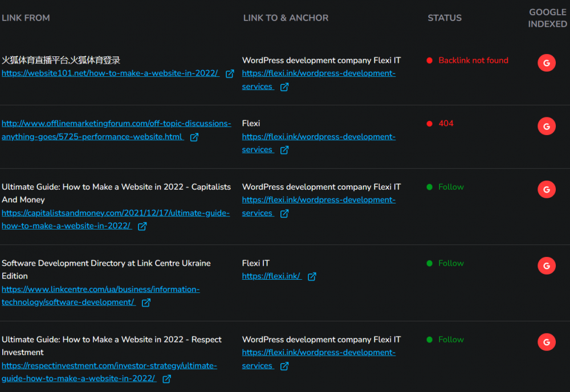
Task: Click the STATUS column header
Action: (x=445, y=18)
